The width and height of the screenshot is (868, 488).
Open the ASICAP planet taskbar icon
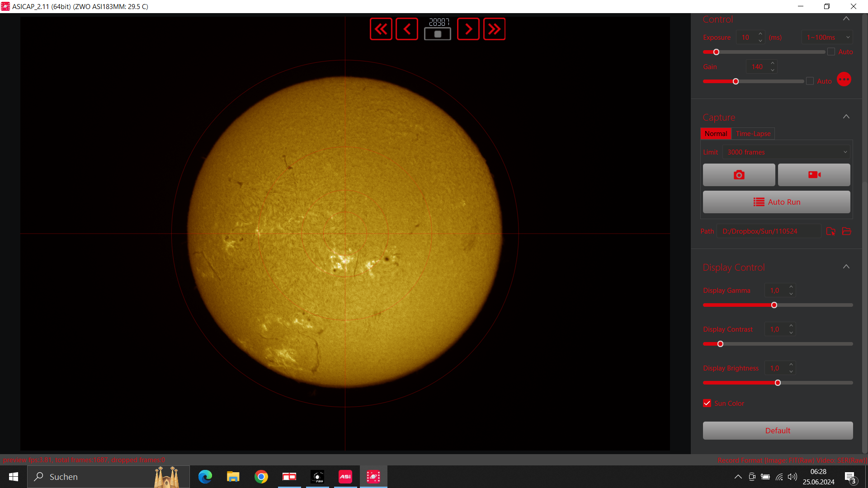pos(373,477)
